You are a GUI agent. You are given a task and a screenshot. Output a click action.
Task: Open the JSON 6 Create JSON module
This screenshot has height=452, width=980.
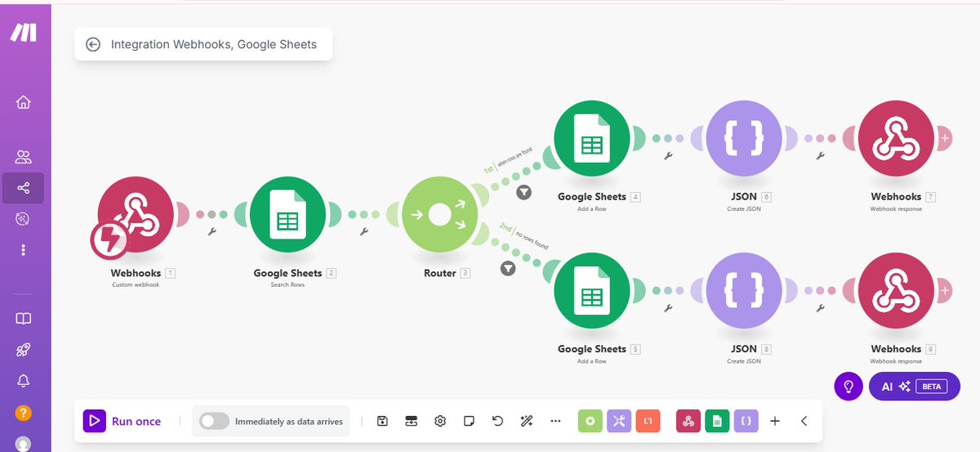[744, 139]
